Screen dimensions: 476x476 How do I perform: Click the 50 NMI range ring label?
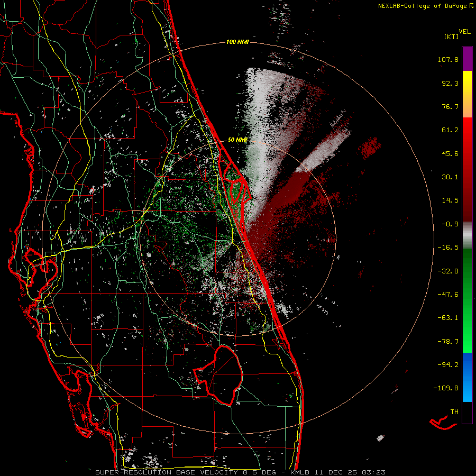point(237,140)
